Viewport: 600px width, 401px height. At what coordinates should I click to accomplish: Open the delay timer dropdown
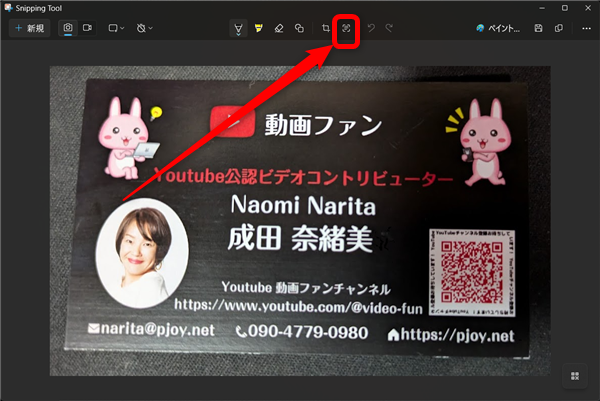pos(145,28)
